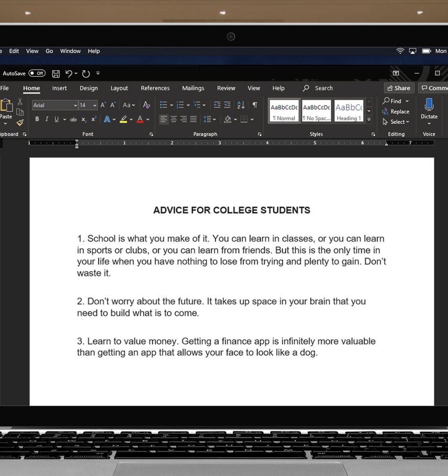Image resolution: width=448 pixels, height=476 pixels.
Task: Justify the paragraph text
Action: tap(193, 119)
